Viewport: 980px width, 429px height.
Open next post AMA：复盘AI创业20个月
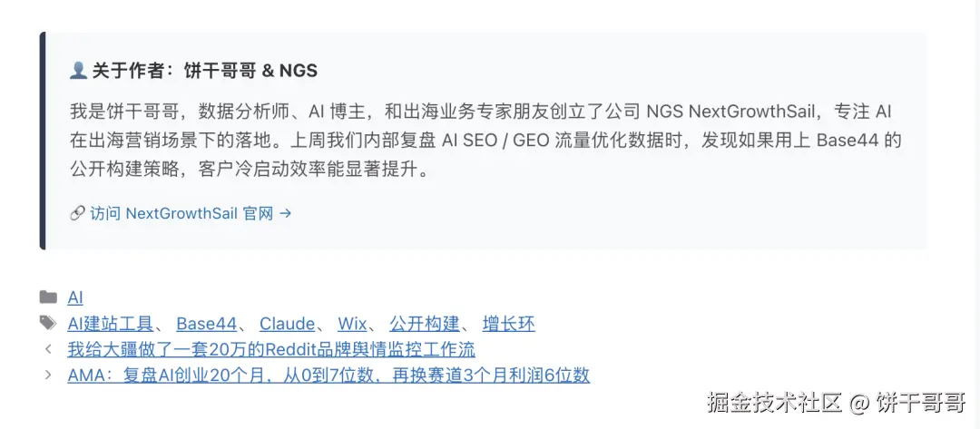[328, 375]
